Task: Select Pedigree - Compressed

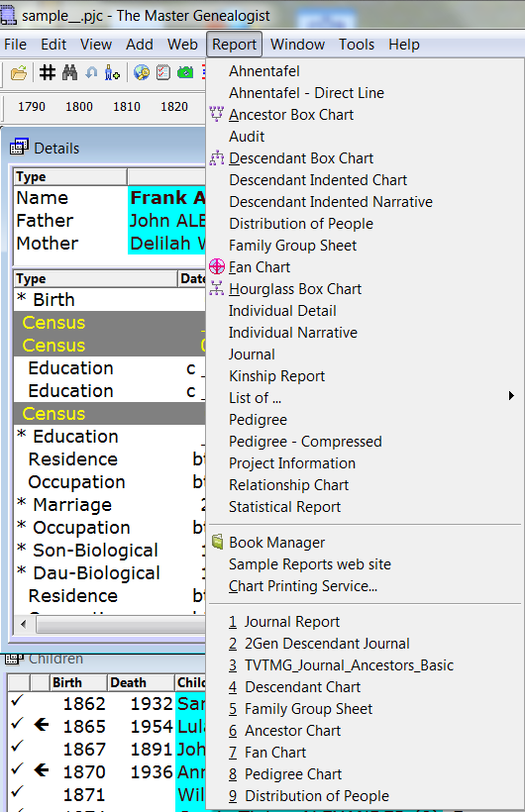Action: 305,442
